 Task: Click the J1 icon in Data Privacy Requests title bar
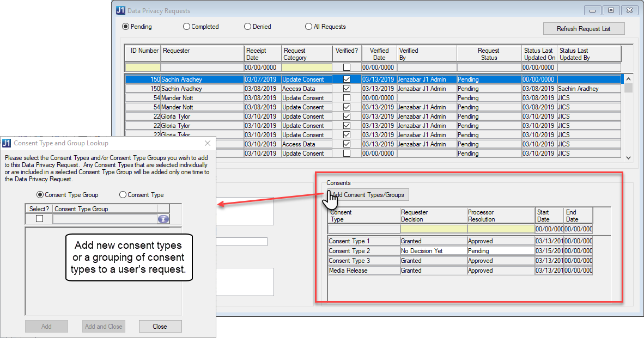[120, 10]
